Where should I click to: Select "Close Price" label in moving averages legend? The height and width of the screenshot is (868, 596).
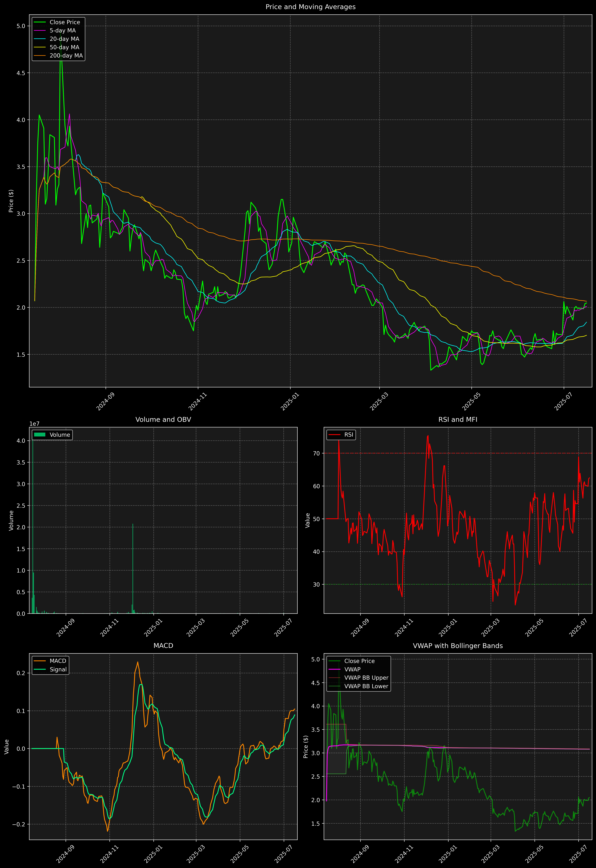click(65, 22)
